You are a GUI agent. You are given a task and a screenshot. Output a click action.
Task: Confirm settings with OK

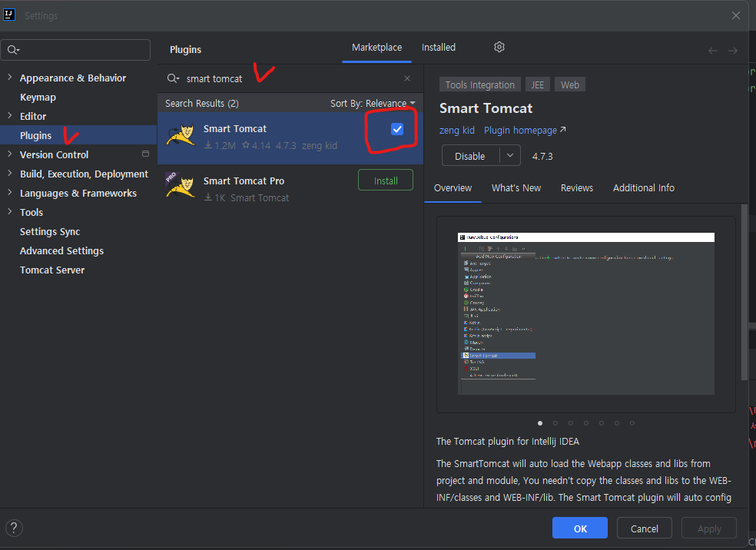[579, 528]
